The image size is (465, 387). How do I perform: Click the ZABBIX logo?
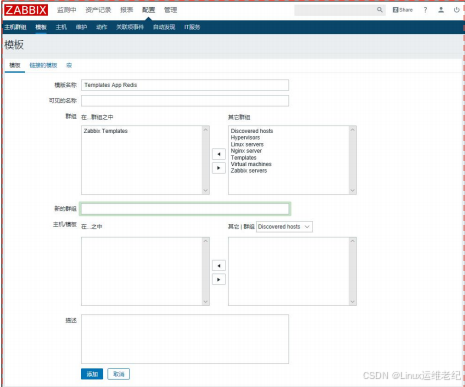[x=26, y=10]
